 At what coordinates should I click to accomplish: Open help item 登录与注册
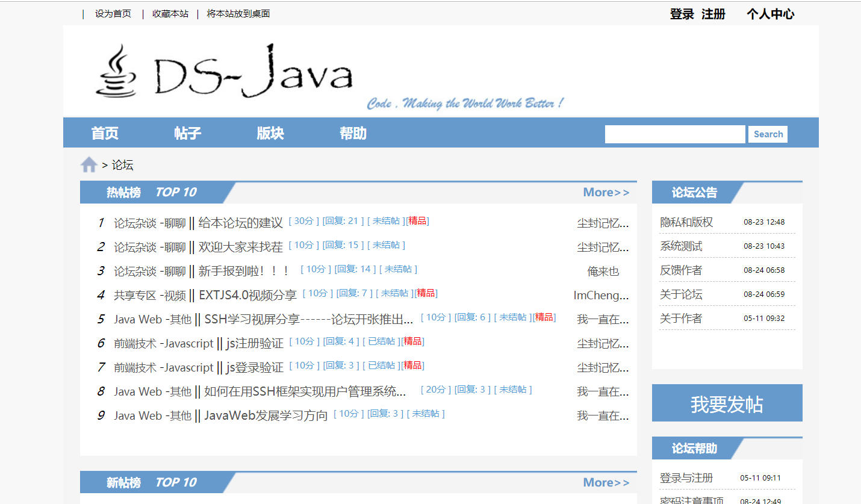[686, 478]
